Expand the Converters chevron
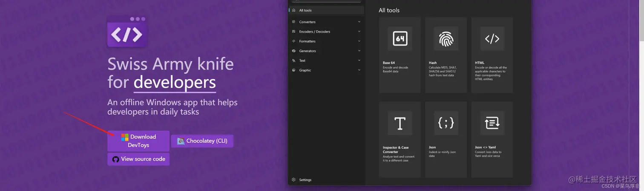The height and width of the screenshot is (191, 644). 359,22
